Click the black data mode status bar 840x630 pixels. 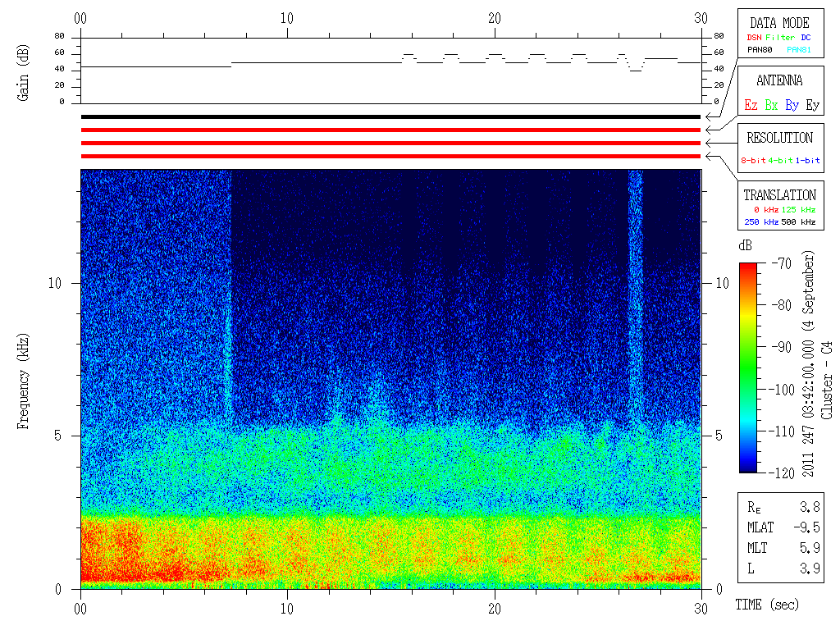[x=390, y=116]
